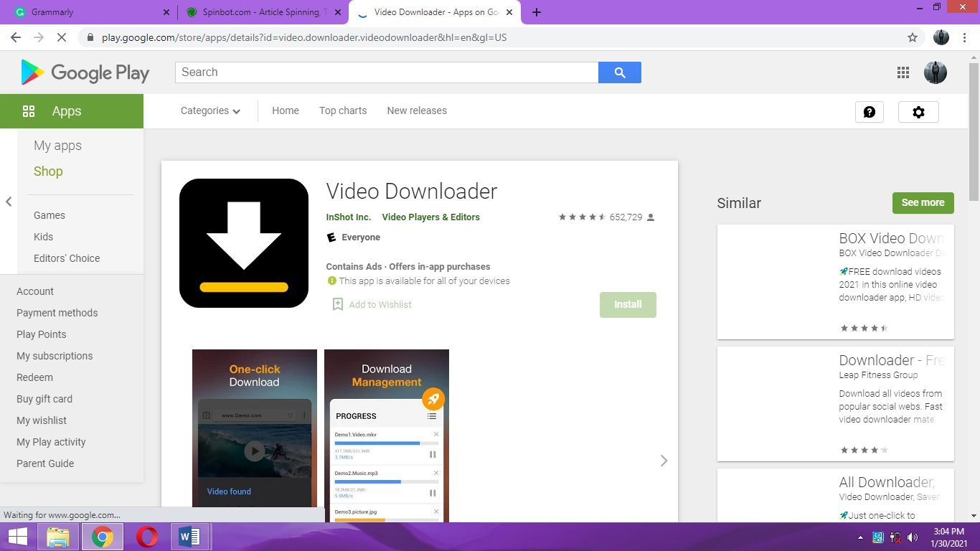The width and height of the screenshot is (980, 551).
Task: Open My Play activity
Action: pos(51,442)
